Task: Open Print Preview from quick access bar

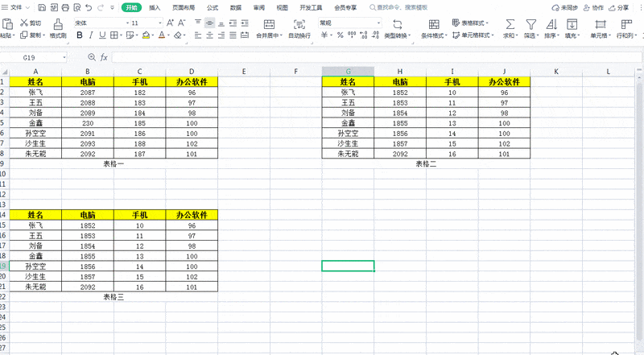Action: [x=76, y=7]
